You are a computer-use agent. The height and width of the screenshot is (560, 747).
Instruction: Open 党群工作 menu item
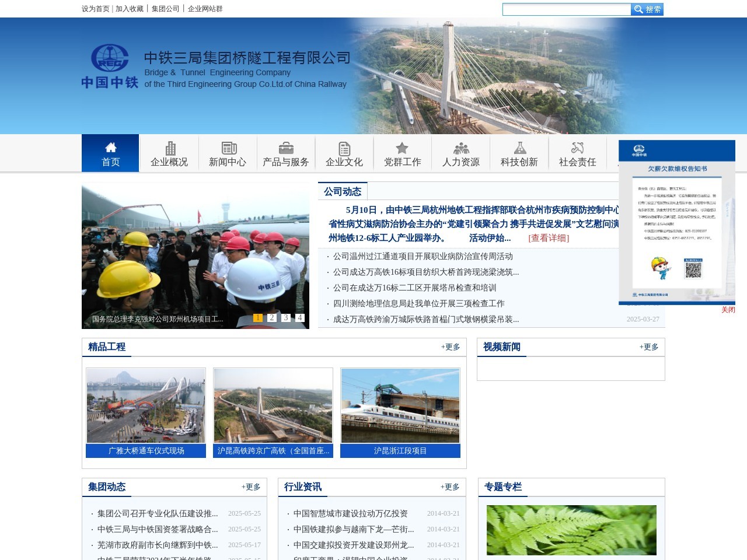tap(403, 162)
